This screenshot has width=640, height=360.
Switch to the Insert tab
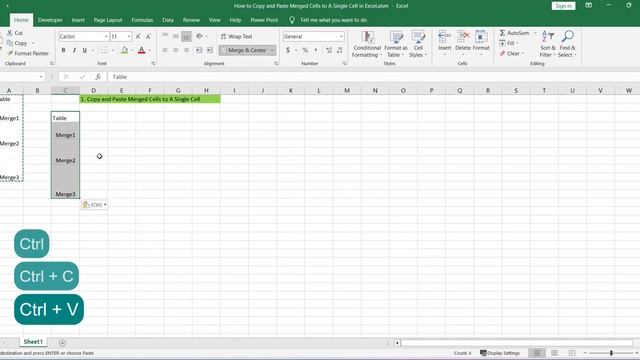pyautogui.click(x=78, y=20)
